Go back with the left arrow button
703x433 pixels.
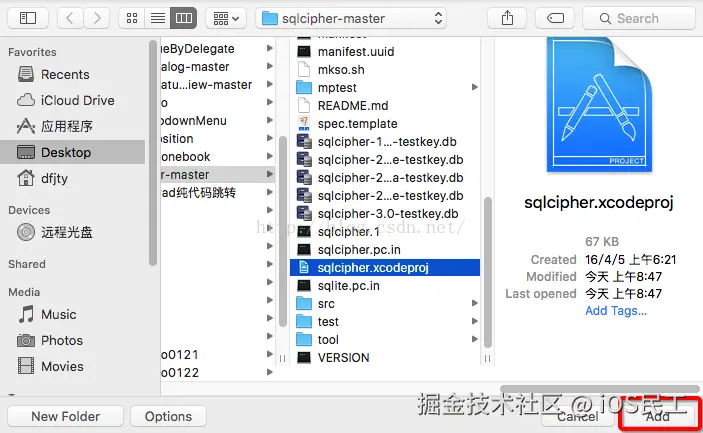[x=69, y=18]
